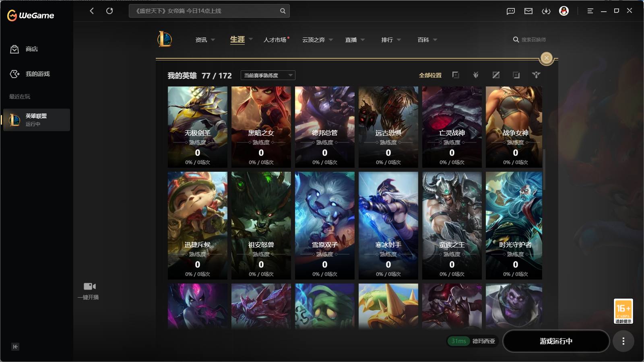Filter heroes by jungle position icon
The width and height of the screenshot is (644, 362).
click(x=476, y=75)
